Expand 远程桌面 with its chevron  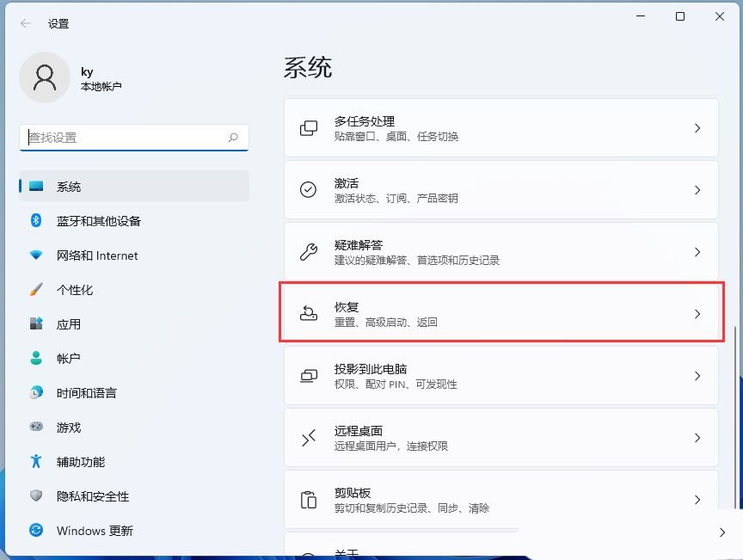[697, 438]
